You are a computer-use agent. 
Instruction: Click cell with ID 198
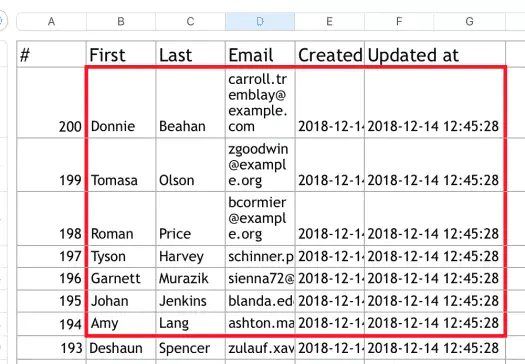click(51, 218)
